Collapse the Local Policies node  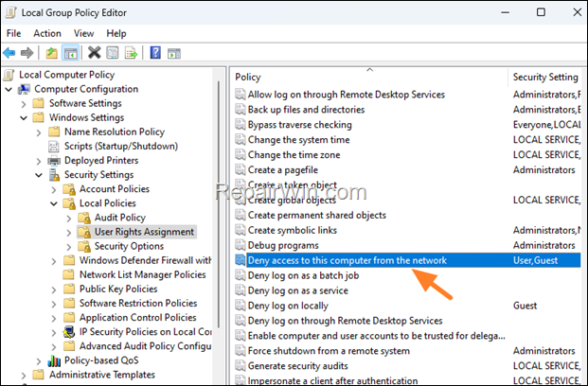point(54,203)
